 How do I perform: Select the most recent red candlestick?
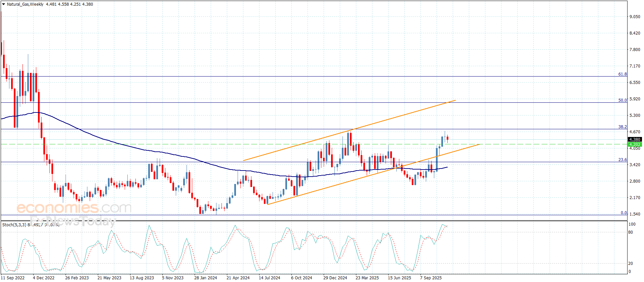pyautogui.click(x=447, y=138)
